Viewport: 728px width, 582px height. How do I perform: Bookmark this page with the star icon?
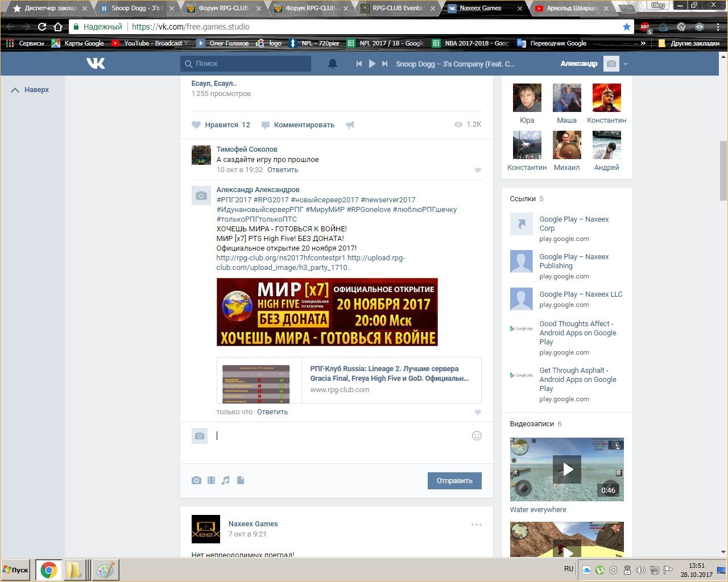[x=627, y=27]
